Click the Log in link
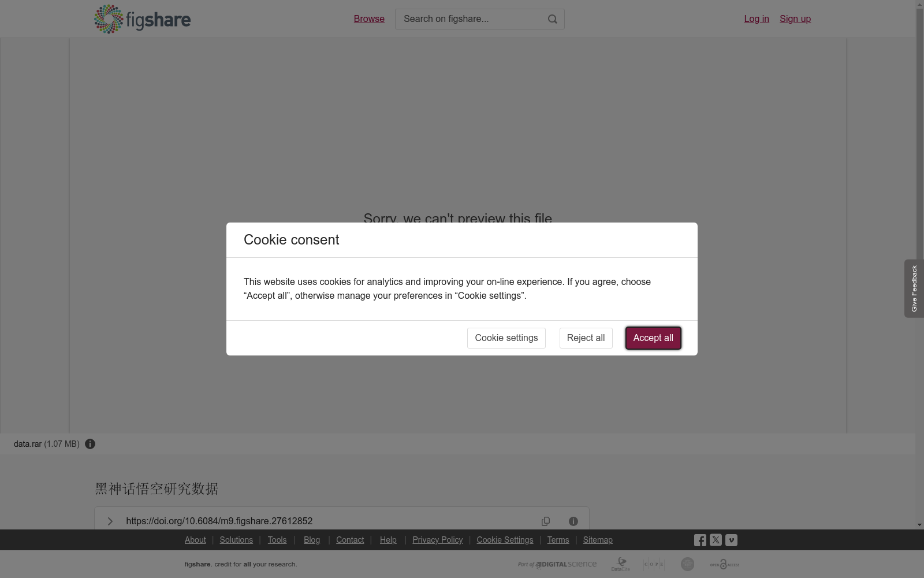Viewport: 924px width, 578px height. click(757, 19)
